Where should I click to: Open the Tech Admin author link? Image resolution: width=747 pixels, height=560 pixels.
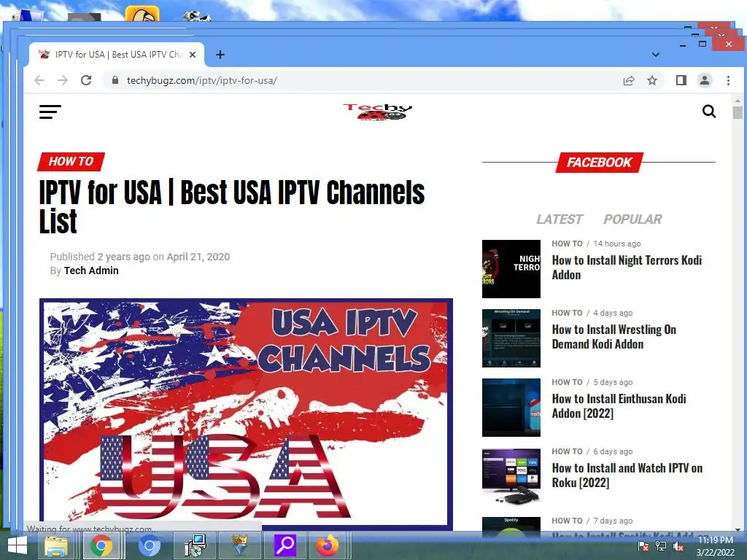pos(91,271)
